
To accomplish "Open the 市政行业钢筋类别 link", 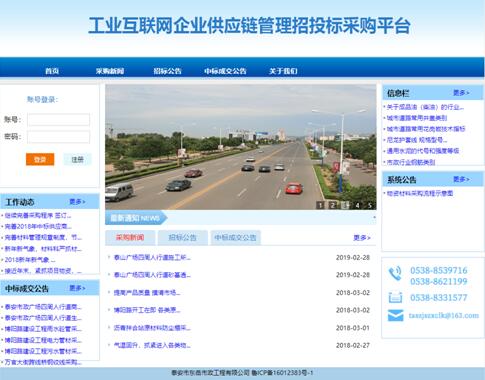I will [411, 162].
